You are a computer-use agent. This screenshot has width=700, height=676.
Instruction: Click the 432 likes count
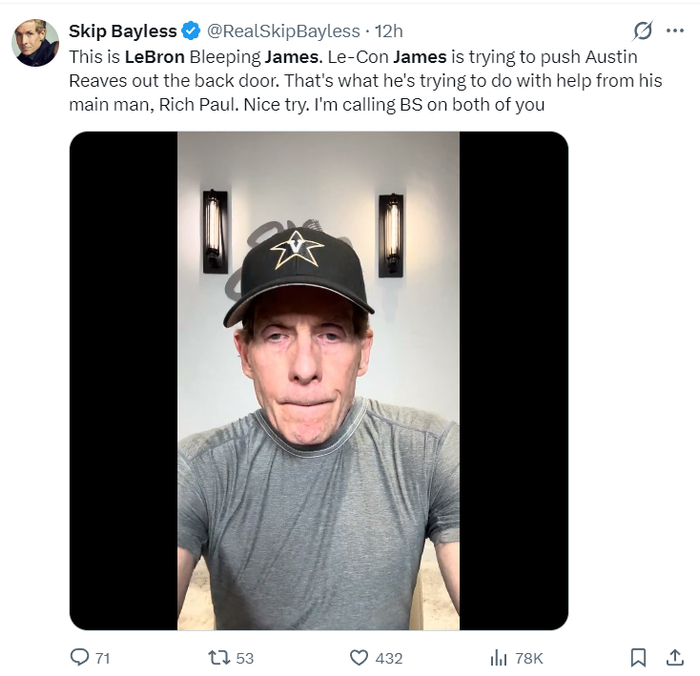coord(389,658)
